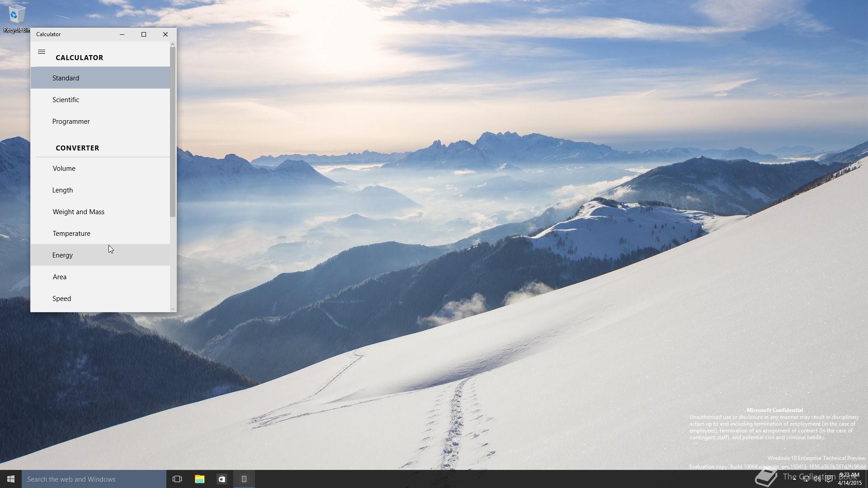Open Programmer calculator mode
Image resolution: width=868 pixels, height=488 pixels.
100,121
